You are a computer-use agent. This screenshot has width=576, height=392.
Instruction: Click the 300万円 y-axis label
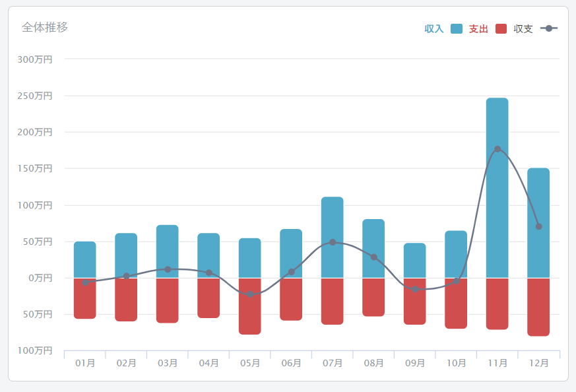(x=35, y=59)
